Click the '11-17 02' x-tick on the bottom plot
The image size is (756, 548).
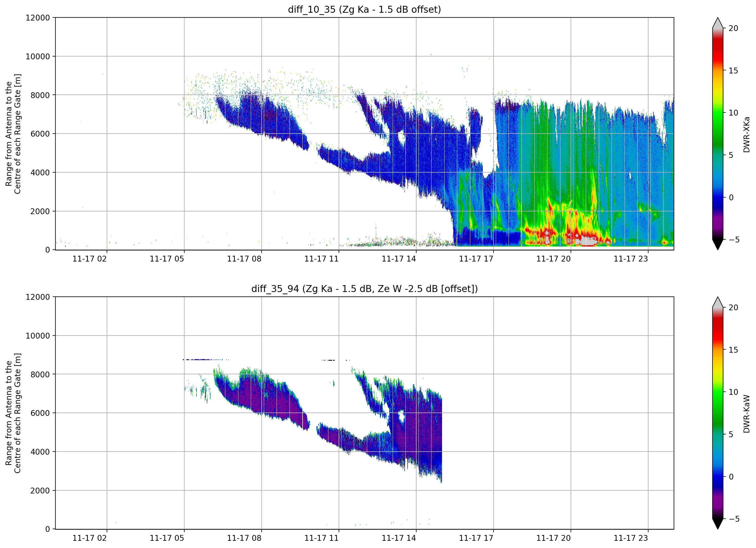tap(90, 538)
